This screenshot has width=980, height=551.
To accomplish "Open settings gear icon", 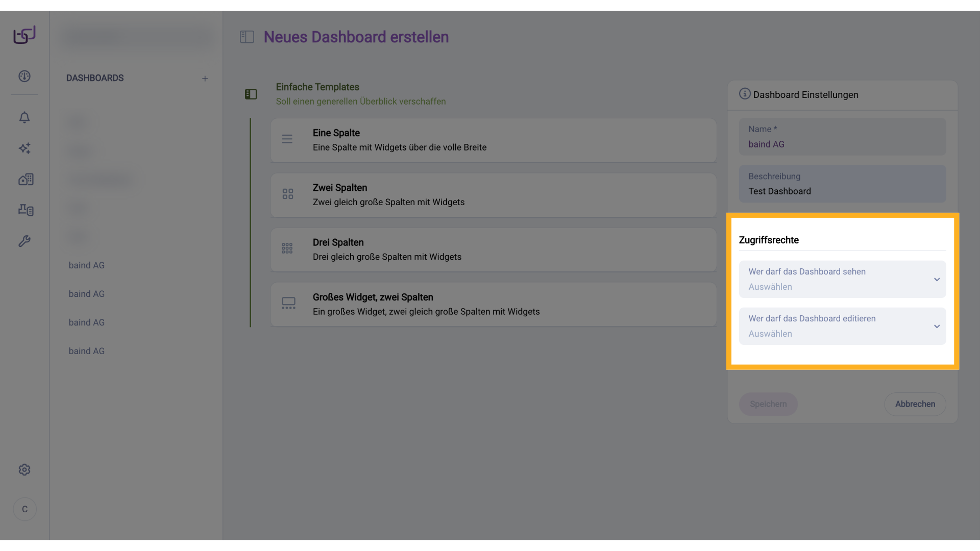I will (24, 470).
